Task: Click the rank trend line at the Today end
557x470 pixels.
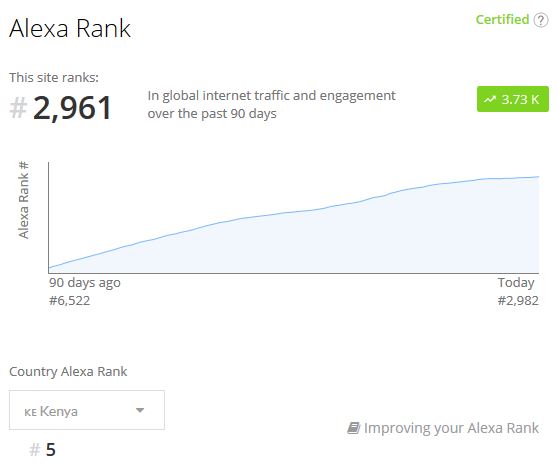Action: click(x=538, y=177)
